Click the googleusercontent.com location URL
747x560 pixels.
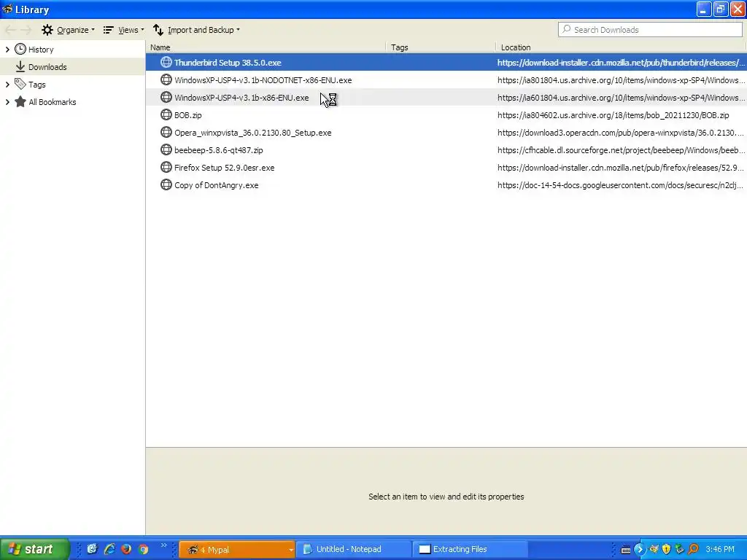pos(620,185)
